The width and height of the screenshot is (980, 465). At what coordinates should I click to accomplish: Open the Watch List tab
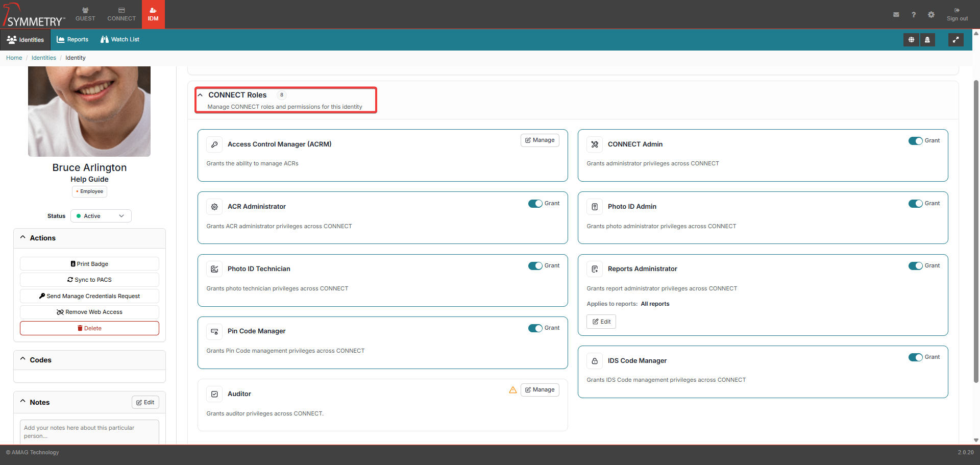(120, 40)
